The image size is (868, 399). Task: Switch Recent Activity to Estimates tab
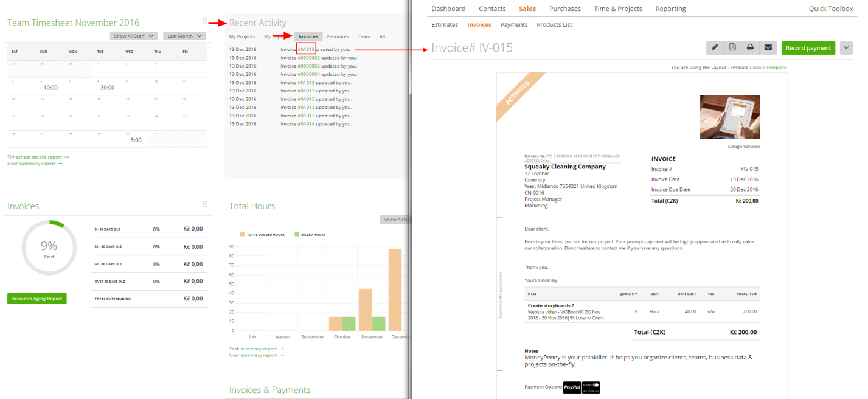pos(338,36)
